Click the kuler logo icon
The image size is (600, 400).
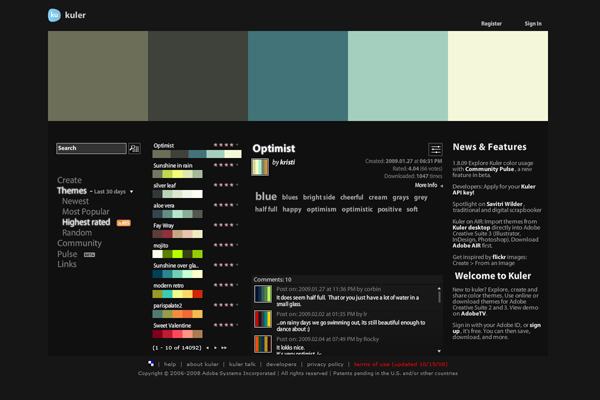tap(54, 15)
